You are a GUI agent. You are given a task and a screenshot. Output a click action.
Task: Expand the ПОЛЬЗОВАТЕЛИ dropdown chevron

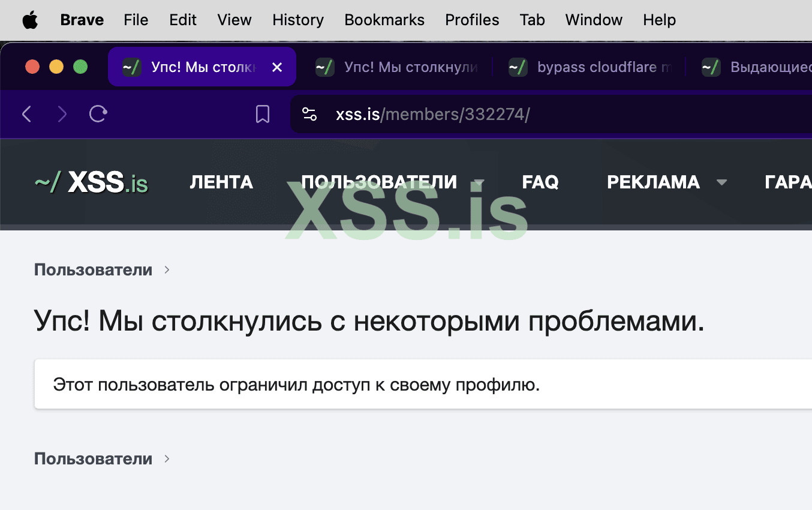click(x=479, y=182)
